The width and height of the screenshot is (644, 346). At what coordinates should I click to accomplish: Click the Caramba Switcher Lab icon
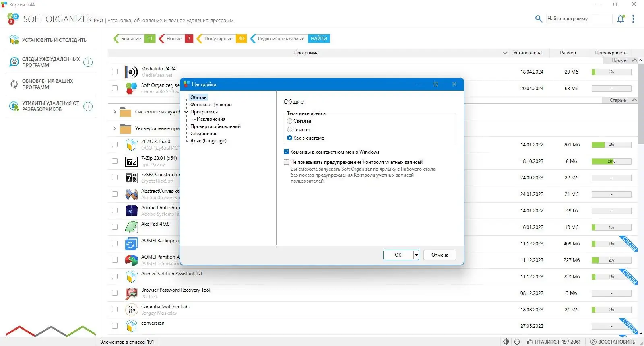pos(131,310)
